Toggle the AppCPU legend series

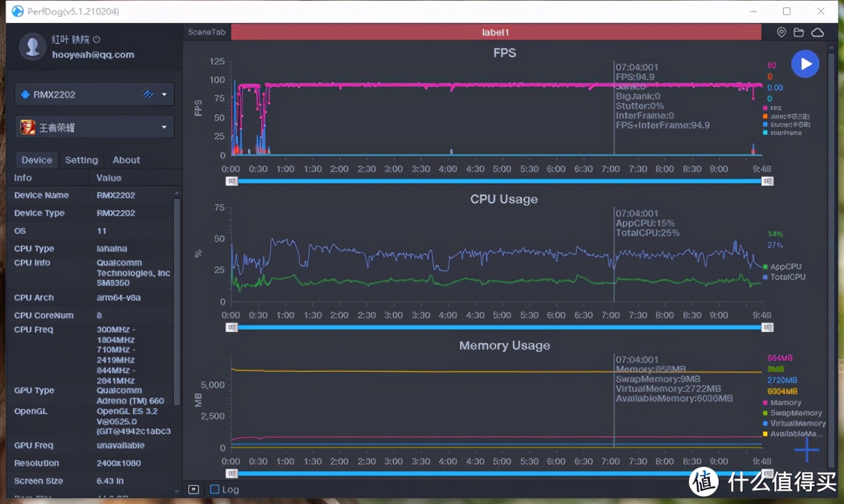(x=784, y=266)
